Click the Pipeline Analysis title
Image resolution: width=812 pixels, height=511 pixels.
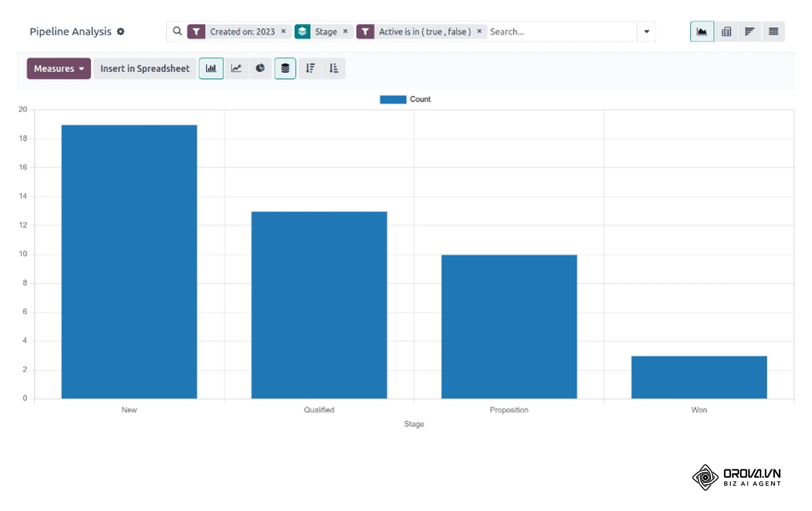[71, 31]
